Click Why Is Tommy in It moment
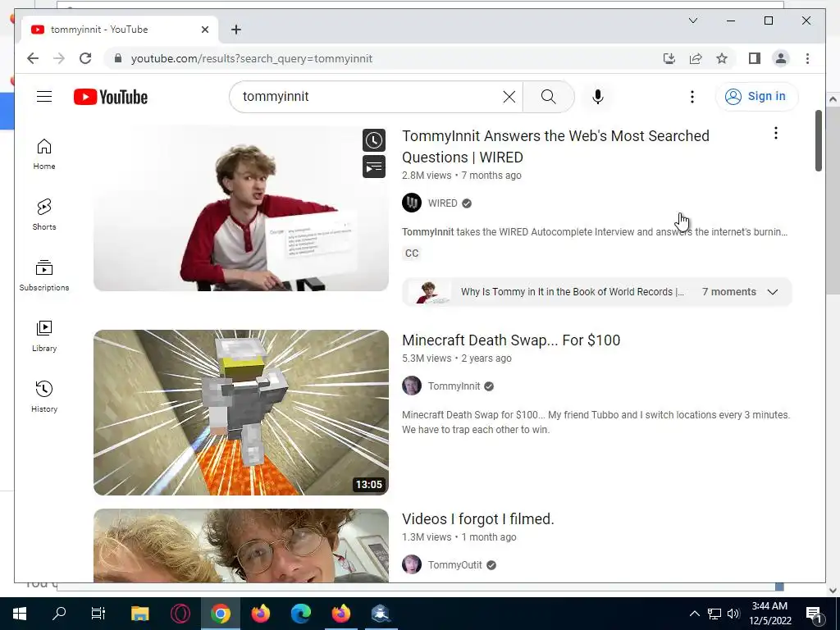840x630 pixels. click(572, 292)
